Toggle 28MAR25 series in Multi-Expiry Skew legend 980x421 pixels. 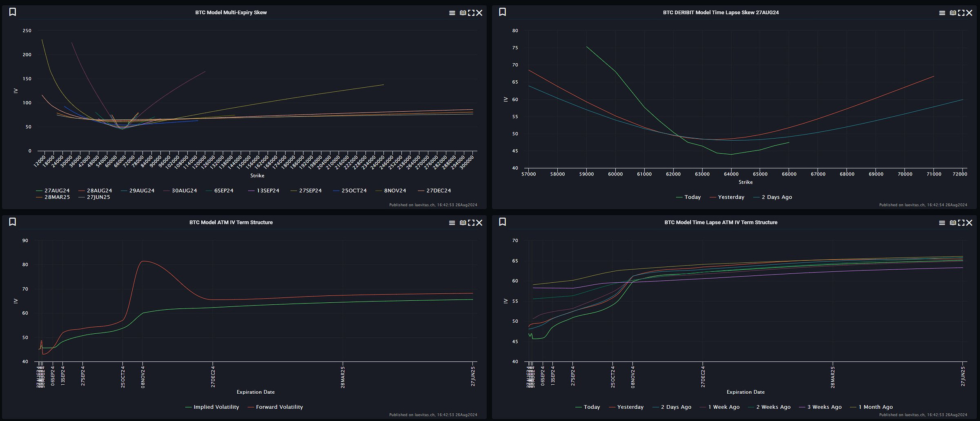click(53, 197)
